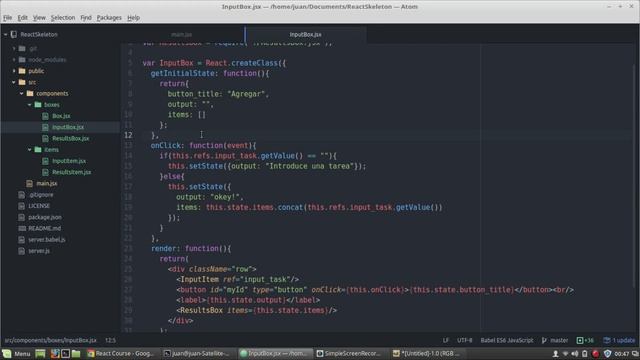Collapse the ReactSkeleton project root
This screenshot has height=360, width=640.
5,35
